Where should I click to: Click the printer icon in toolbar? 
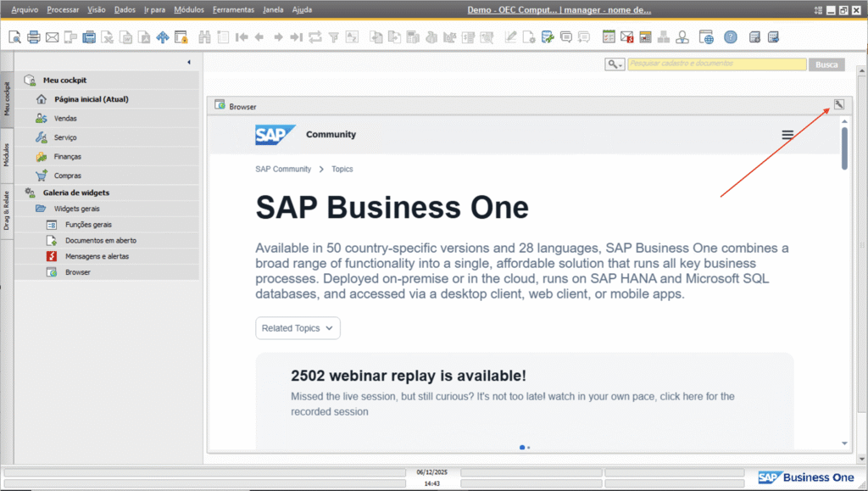pyautogui.click(x=34, y=37)
